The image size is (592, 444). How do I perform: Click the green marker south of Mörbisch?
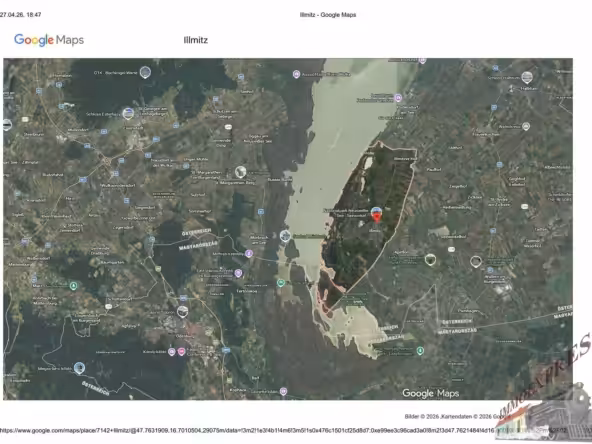click(x=281, y=283)
